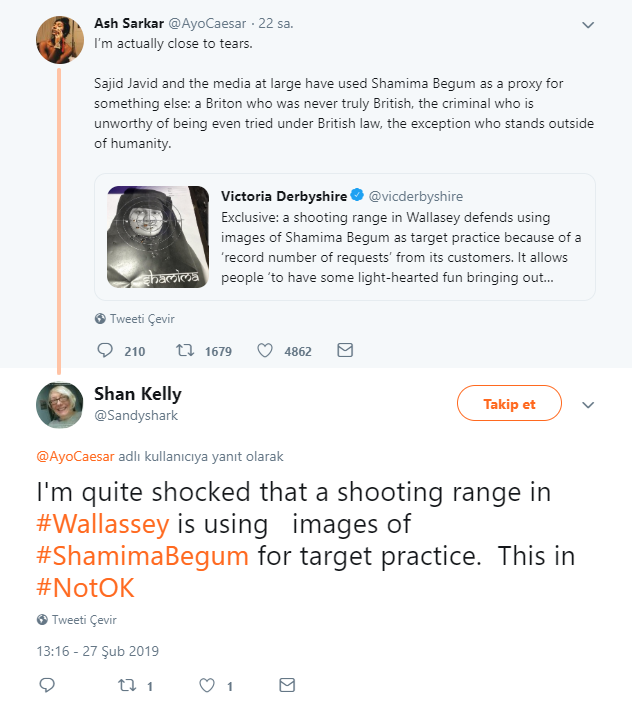Send Ash Sarkar's tweet via direct message
The width and height of the screenshot is (632, 721).
pos(345,350)
